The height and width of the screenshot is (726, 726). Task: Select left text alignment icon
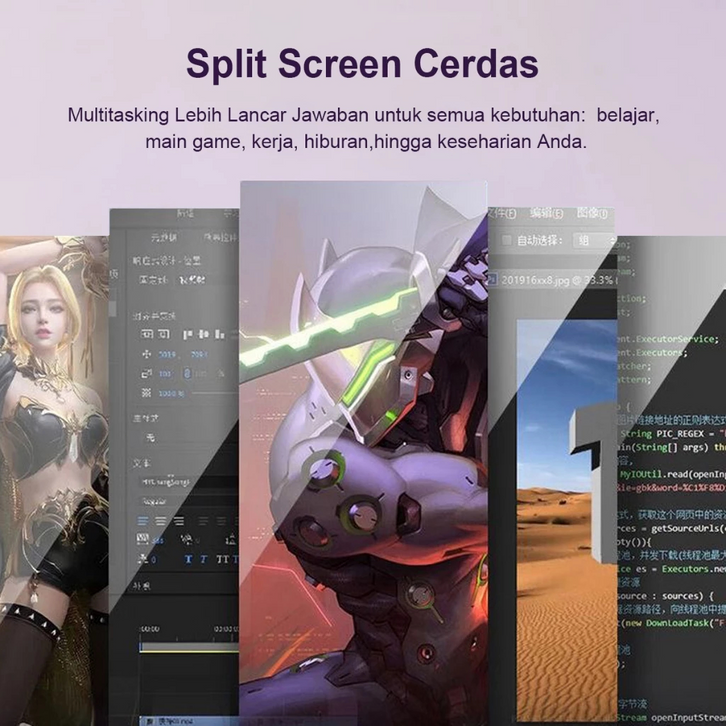(x=143, y=521)
